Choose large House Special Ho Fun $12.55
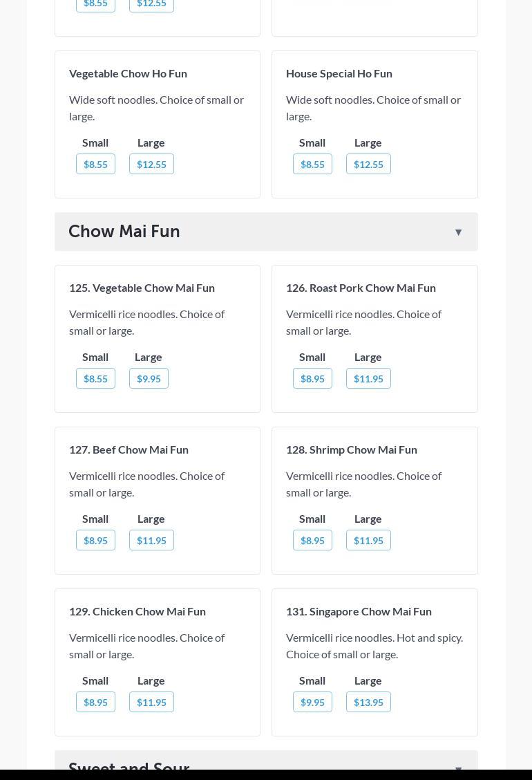Image resolution: width=532 pixels, height=780 pixels. coord(368,165)
